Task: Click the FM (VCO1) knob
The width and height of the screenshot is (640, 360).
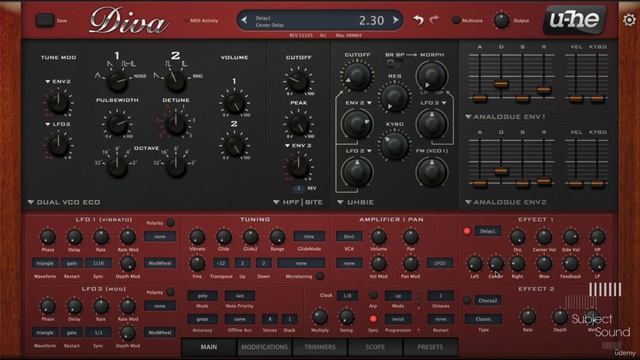Action: 431,171
